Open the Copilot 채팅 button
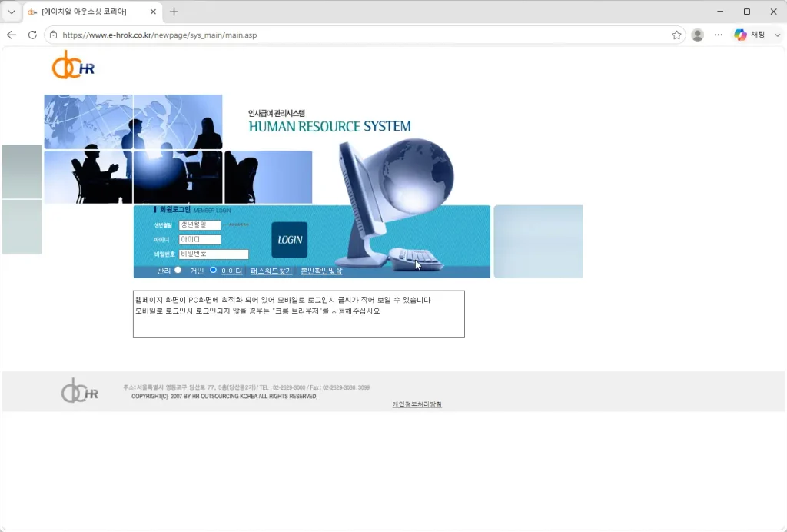The height and width of the screenshot is (532, 787). click(749, 35)
